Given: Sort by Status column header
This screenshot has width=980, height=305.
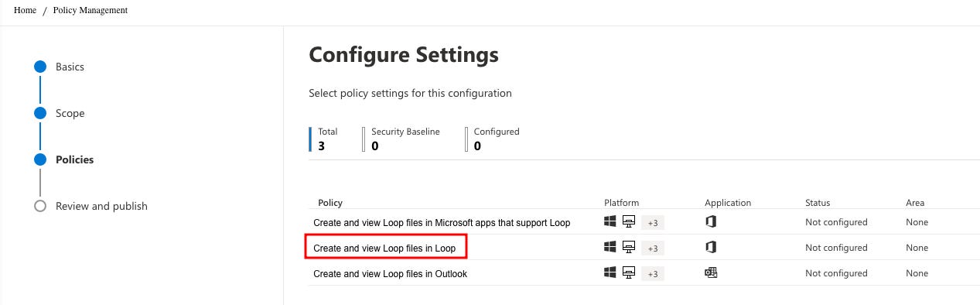Looking at the screenshot, I should click(818, 203).
